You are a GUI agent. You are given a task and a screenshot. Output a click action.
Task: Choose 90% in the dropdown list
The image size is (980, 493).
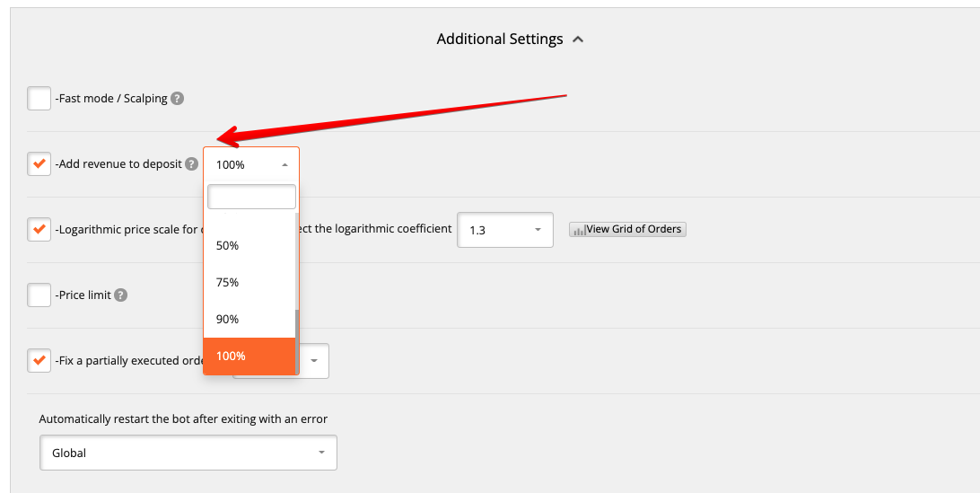click(249, 319)
